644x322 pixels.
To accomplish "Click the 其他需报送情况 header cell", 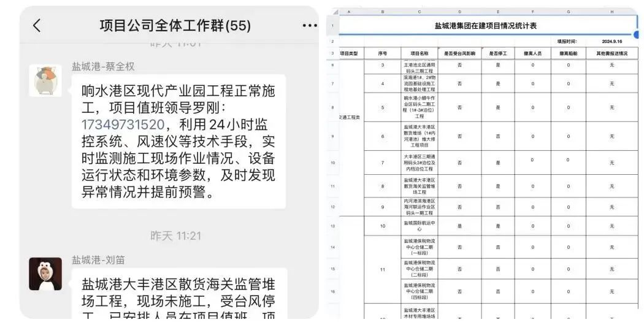I will pos(611,53).
